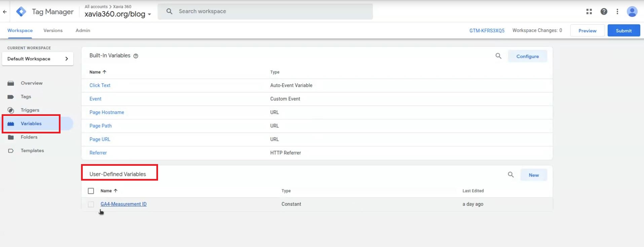644x247 pixels.
Task: Click the Built-In Variables help icon
Action: [136, 56]
